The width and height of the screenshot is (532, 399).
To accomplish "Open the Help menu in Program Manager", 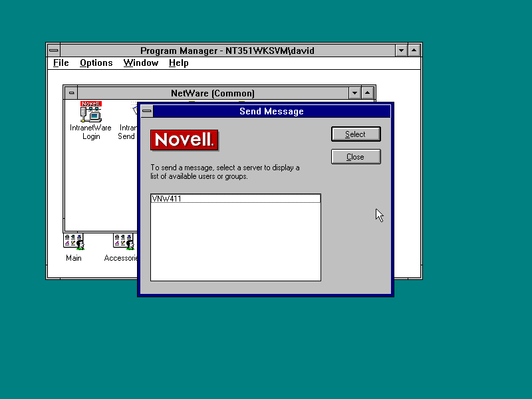I will click(178, 63).
